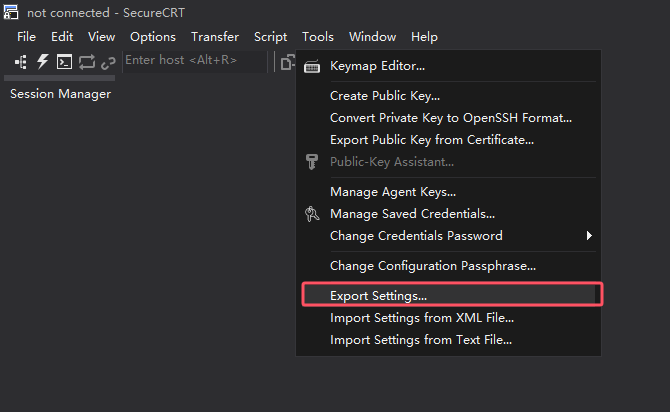This screenshot has height=412, width=670.
Task: Open the Options menu
Action: coord(153,37)
